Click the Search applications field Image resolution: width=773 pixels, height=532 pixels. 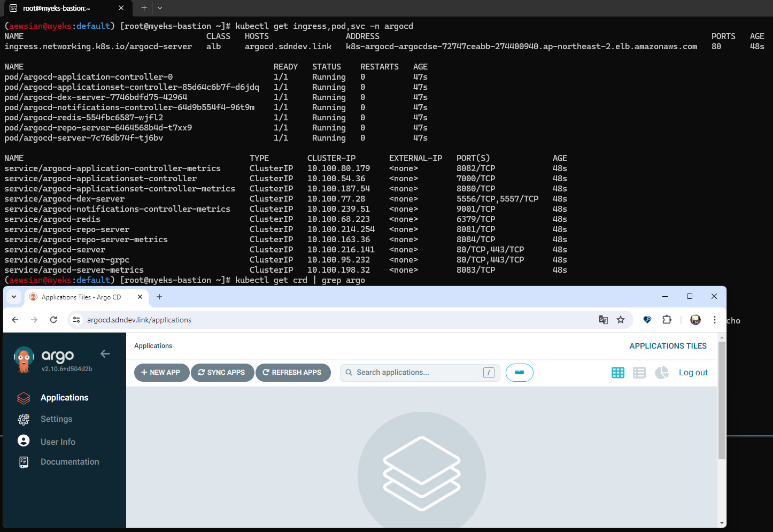pos(420,373)
